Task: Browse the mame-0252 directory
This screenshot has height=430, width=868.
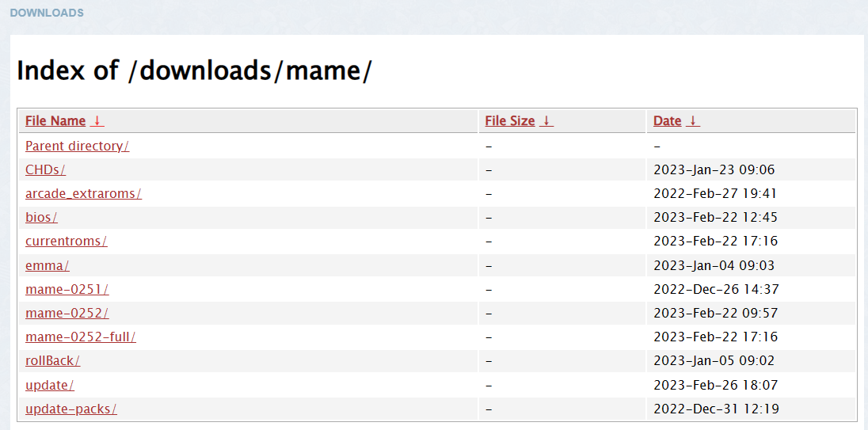Action: pos(67,313)
